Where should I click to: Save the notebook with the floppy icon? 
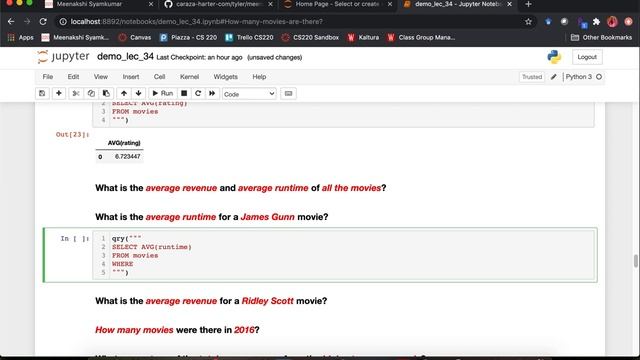tap(42, 93)
